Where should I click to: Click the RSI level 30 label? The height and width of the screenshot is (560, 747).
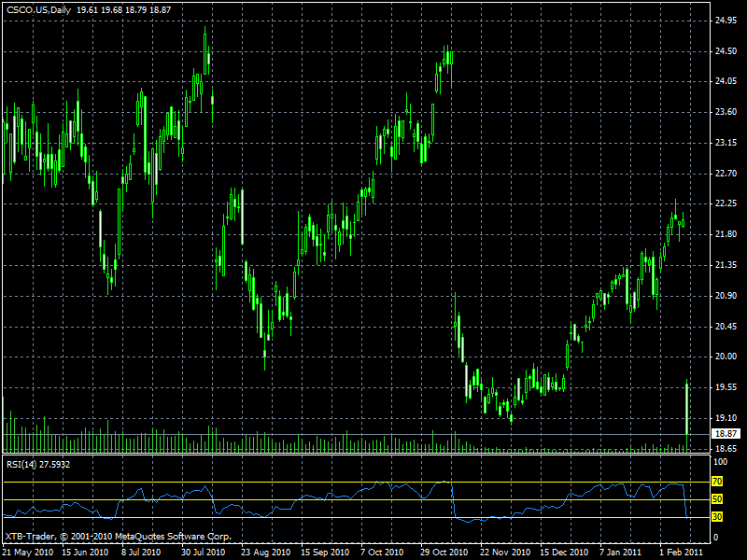tap(717, 517)
